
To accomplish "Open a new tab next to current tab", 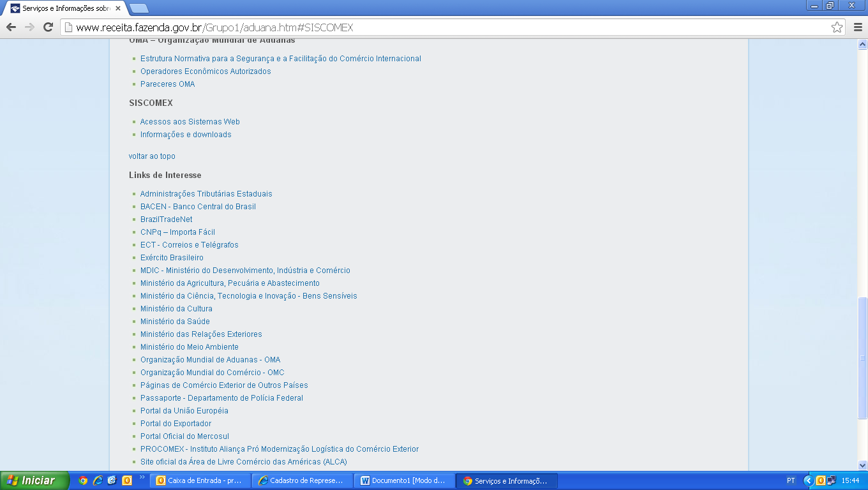I will (x=138, y=8).
